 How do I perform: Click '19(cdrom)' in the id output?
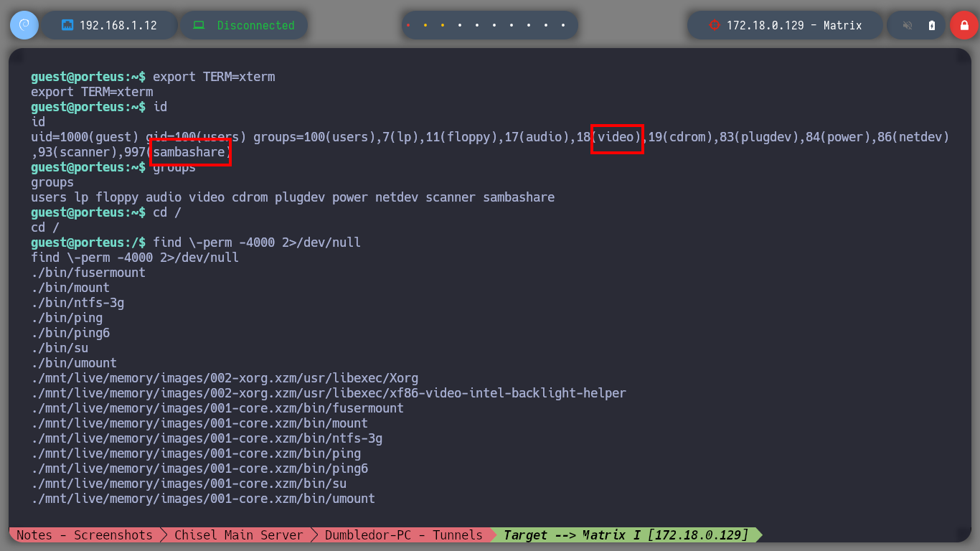(x=680, y=137)
